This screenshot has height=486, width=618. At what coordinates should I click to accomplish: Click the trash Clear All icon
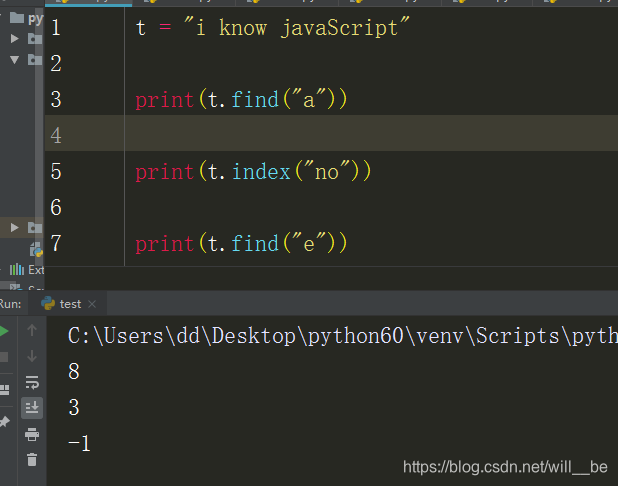32,460
